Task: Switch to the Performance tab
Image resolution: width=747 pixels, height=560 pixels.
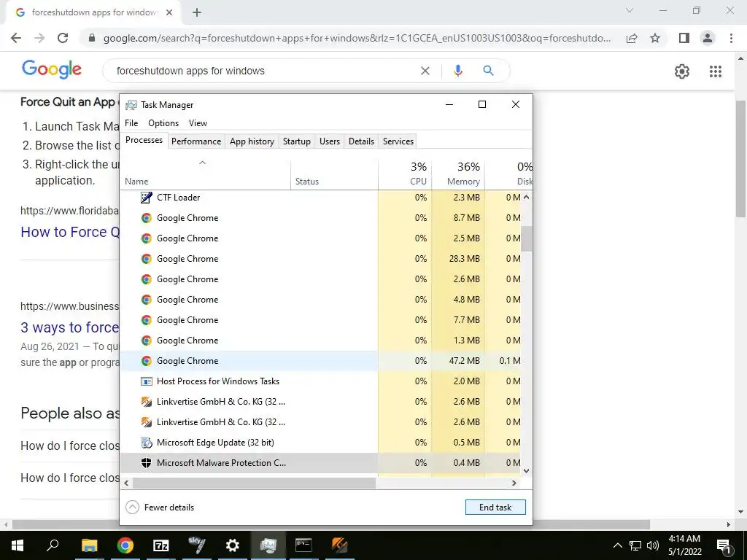Action: click(196, 141)
